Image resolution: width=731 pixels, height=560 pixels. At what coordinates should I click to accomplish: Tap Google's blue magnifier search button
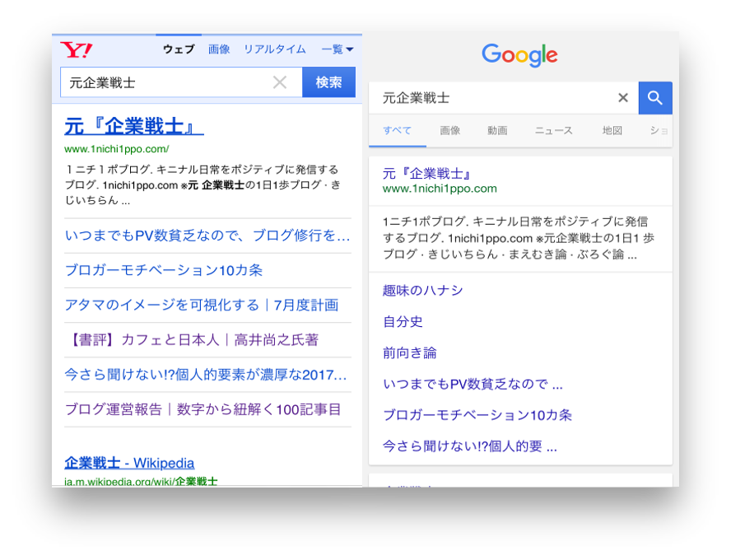pyautogui.click(x=655, y=98)
